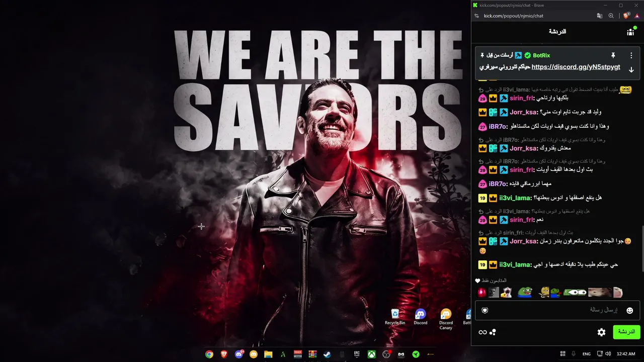Click the infinity symbol icon below chat
The width and height of the screenshot is (644, 362).
(482, 332)
